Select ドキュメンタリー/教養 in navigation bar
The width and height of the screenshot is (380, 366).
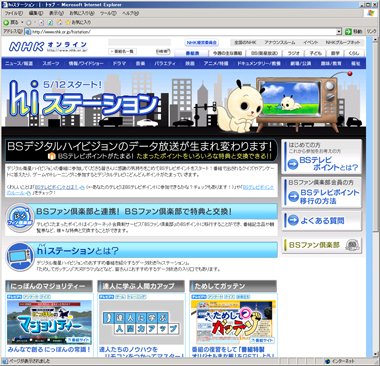(x=259, y=63)
